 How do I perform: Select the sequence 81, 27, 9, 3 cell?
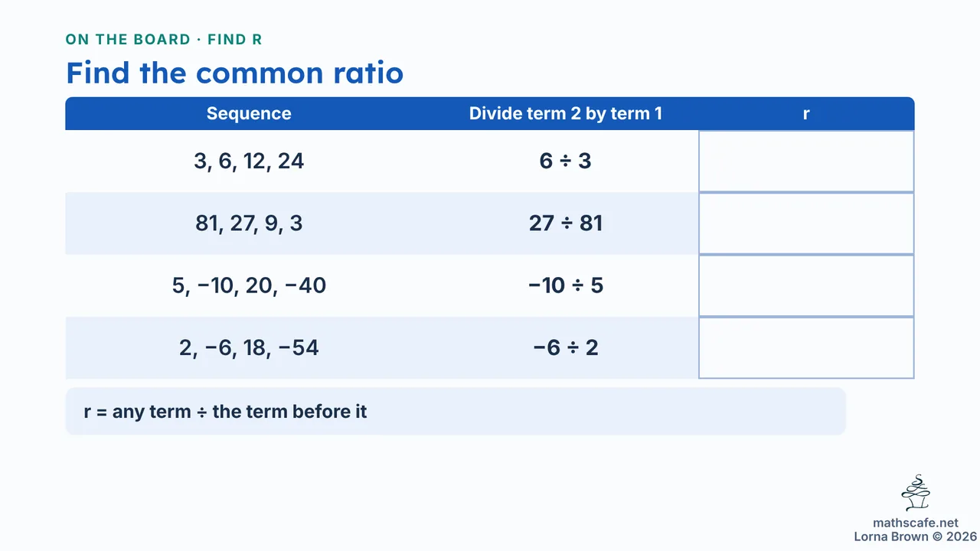click(249, 223)
